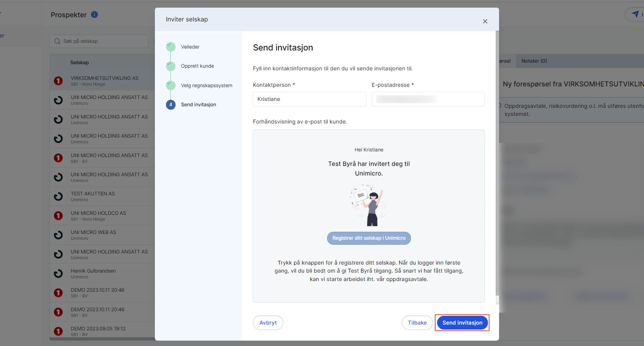Click Registrer ditt selskap i Unimicro preview button

(369, 238)
